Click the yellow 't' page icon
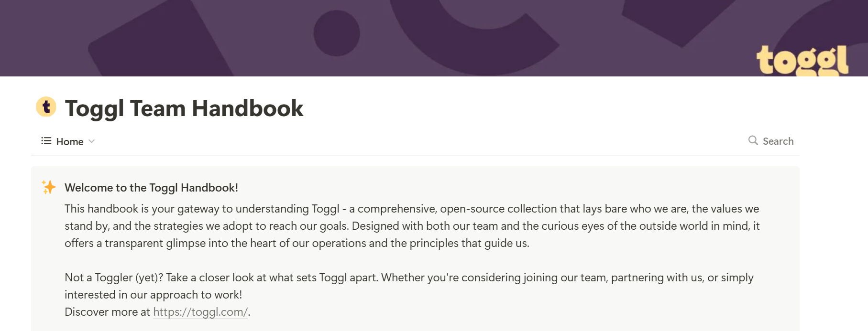This screenshot has height=331, width=868. pyautogui.click(x=46, y=107)
